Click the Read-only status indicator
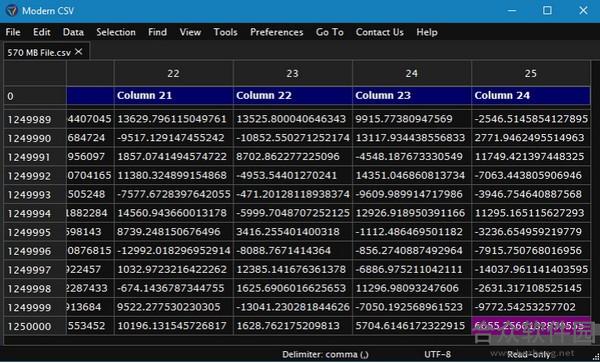Viewport: 600px width, 363px height. point(529,355)
